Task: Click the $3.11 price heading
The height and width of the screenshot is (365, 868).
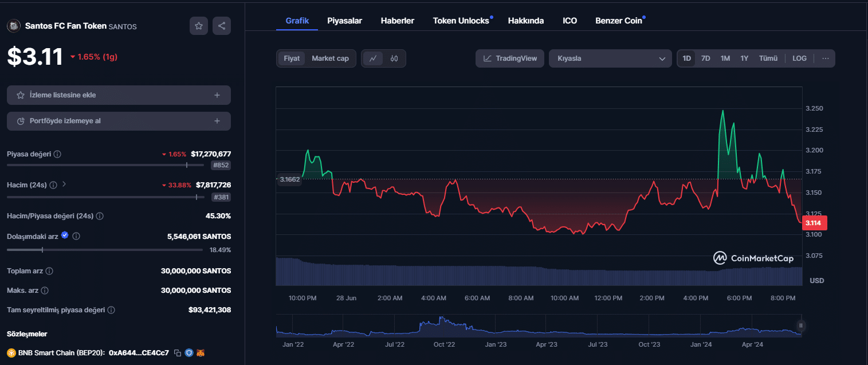Action: (35, 57)
